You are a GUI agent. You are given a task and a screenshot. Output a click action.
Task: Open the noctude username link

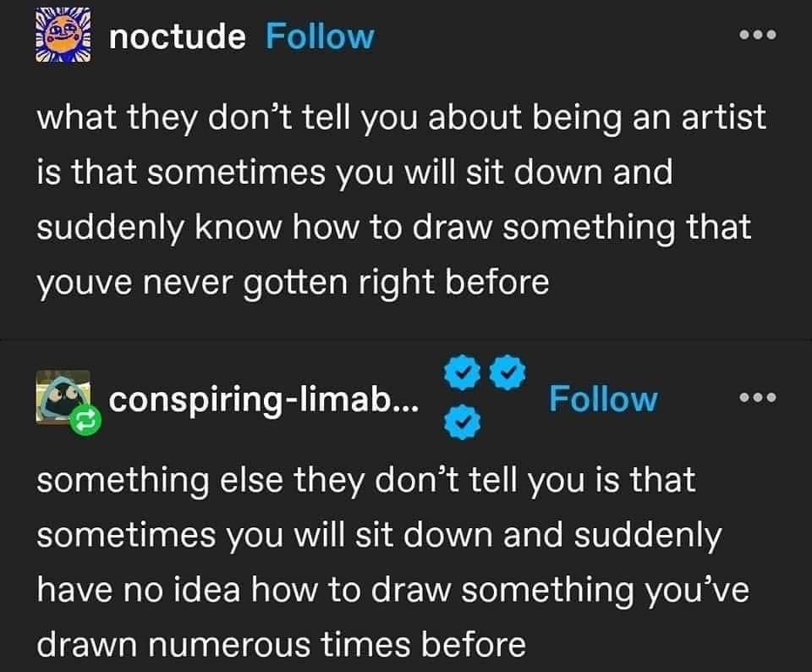178,36
